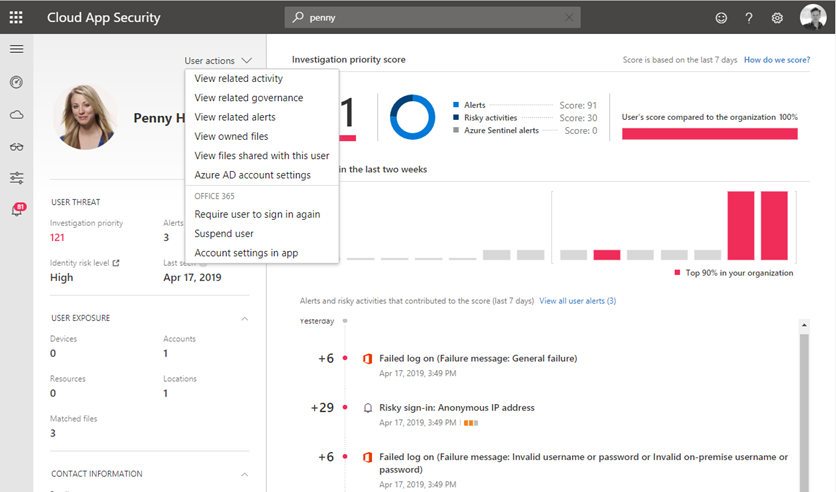Image resolution: width=836 pixels, height=492 pixels.
Task: Open the Dashboard gauge icon in sidebar
Action: [16, 82]
